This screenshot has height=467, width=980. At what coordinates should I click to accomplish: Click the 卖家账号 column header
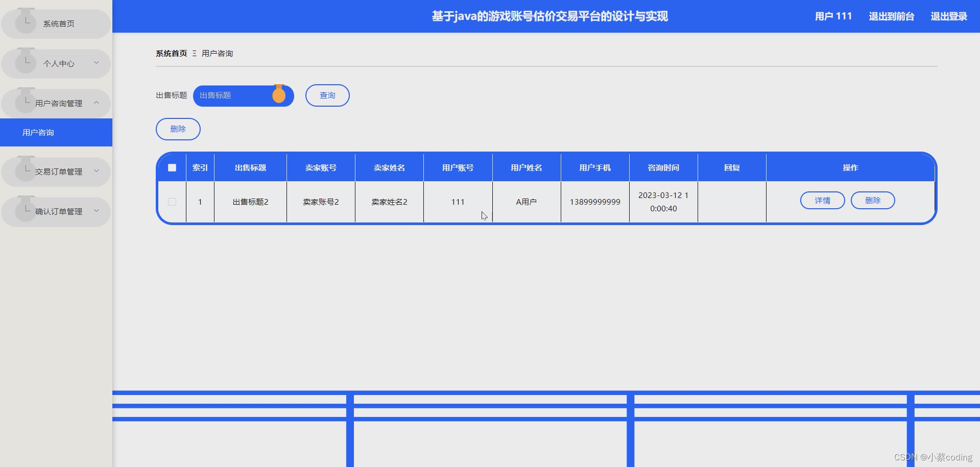321,167
